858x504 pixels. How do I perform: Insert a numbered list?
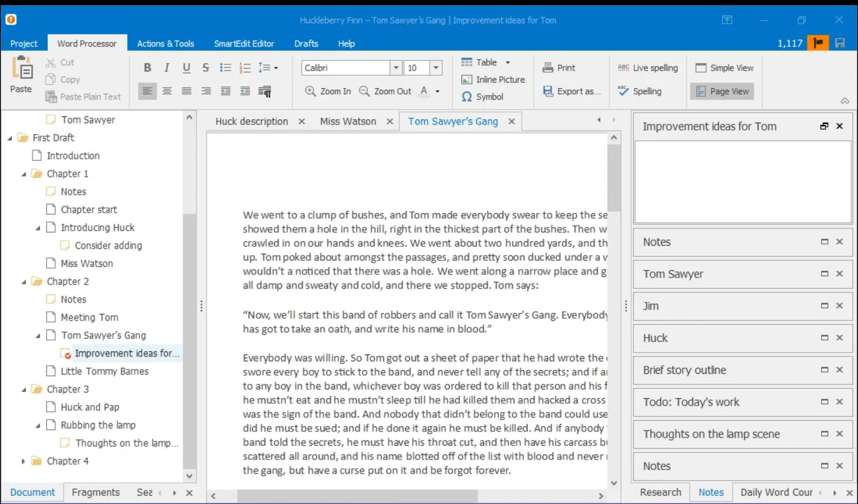(245, 68)
